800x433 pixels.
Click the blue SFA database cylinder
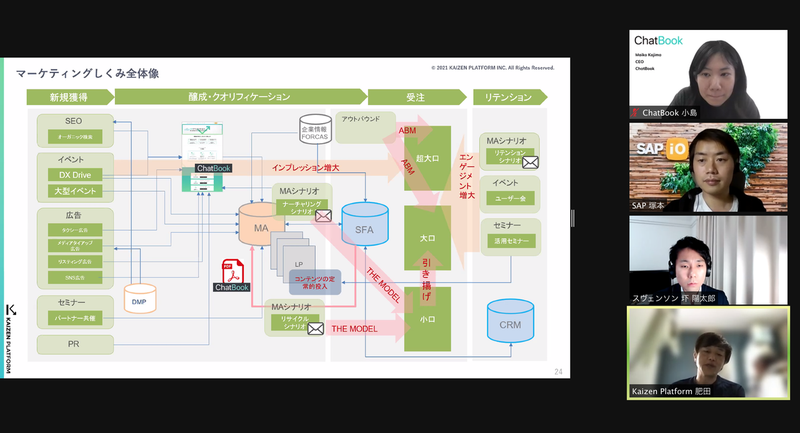coord(364,224)
